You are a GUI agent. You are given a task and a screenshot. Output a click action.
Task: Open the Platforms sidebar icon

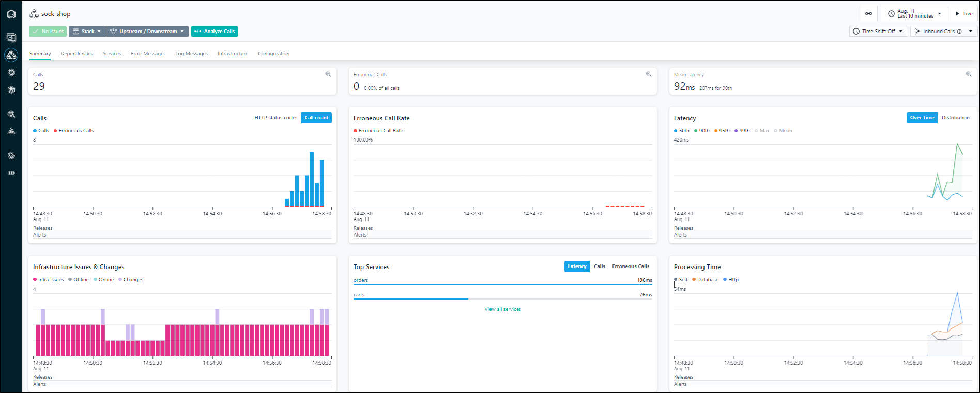click(11, 72)
